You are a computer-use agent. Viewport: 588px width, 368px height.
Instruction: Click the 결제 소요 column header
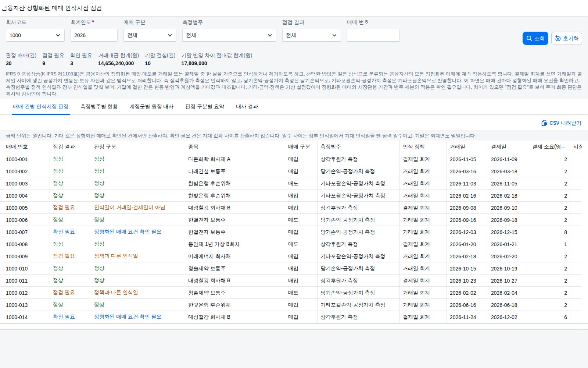549,147
